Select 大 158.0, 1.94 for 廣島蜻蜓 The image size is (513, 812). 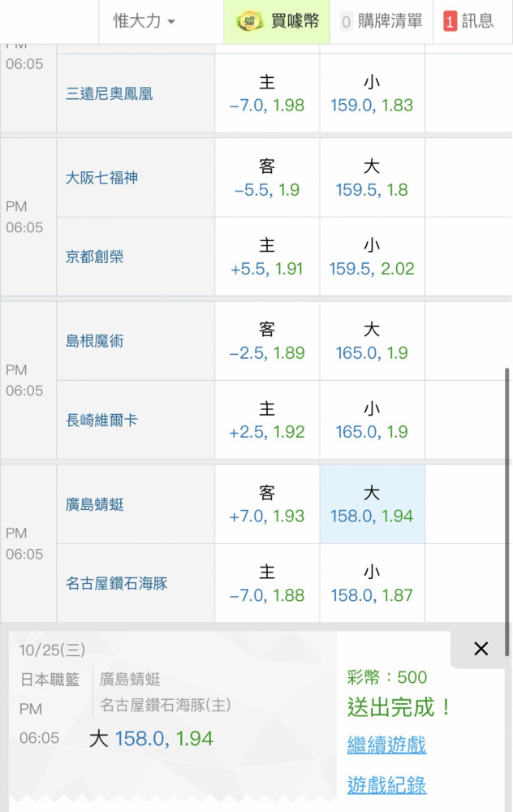(373, 504)
